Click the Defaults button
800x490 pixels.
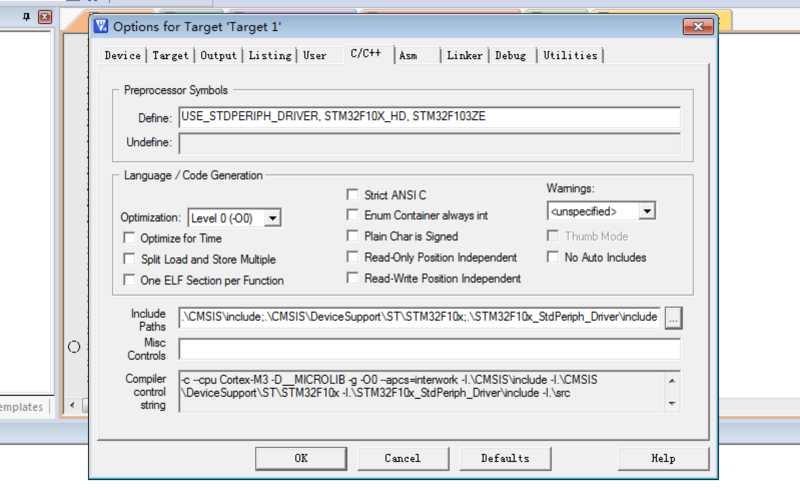click(x=505, y=458)
